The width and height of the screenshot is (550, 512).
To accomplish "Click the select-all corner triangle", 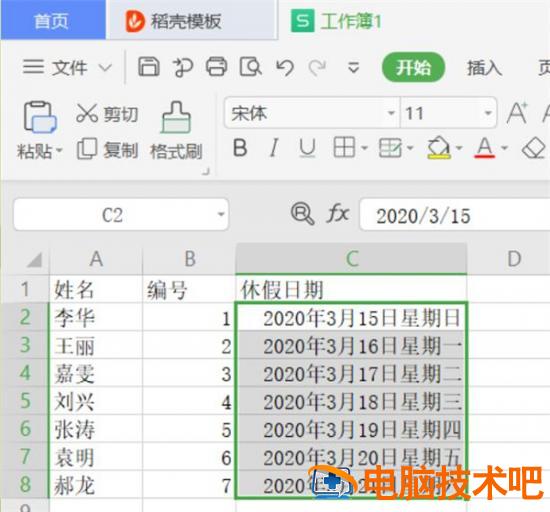I will [34, 260].
